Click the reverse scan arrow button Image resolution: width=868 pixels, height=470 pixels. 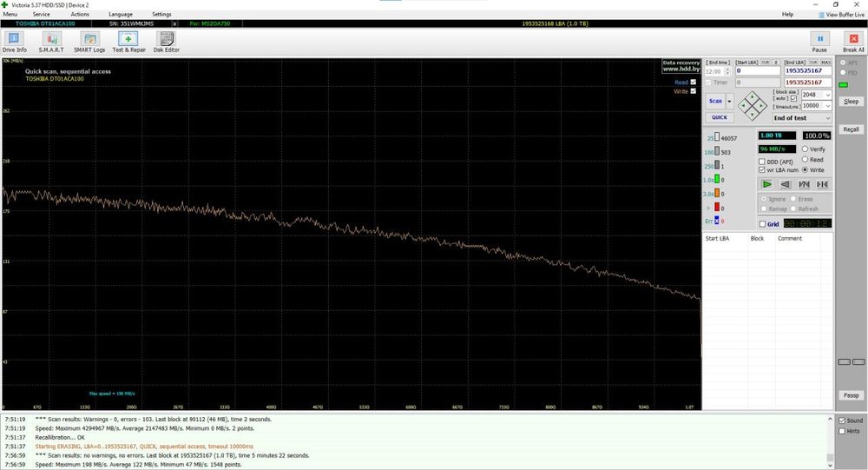(x=786, y=184)
